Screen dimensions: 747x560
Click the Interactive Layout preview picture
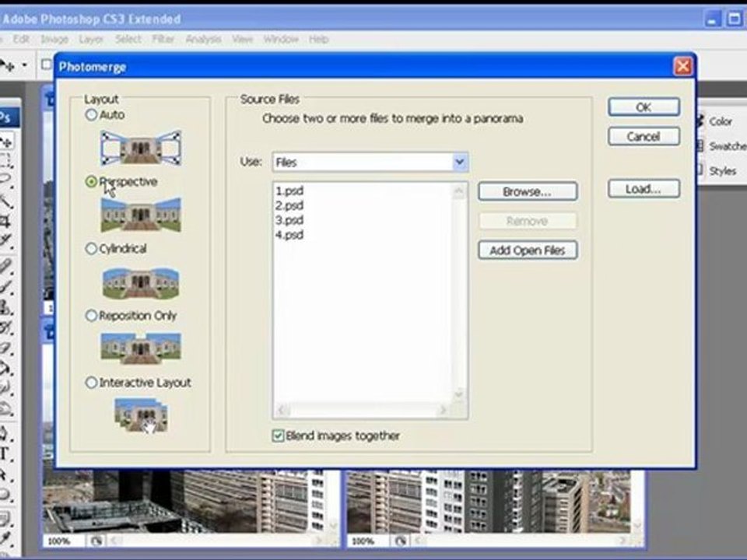[x=142, y=415]
